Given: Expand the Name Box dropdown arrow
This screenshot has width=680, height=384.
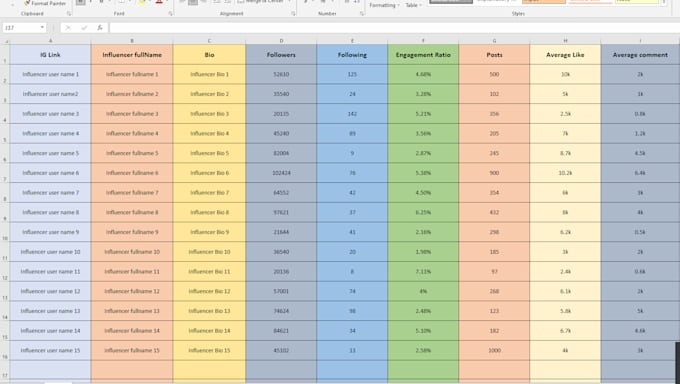Looking at the screenshot, I should (x=42, y=28).
